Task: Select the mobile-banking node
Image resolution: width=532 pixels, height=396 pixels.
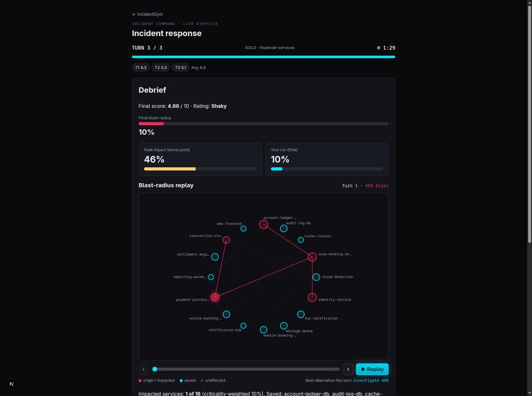Action: point(264,330)
